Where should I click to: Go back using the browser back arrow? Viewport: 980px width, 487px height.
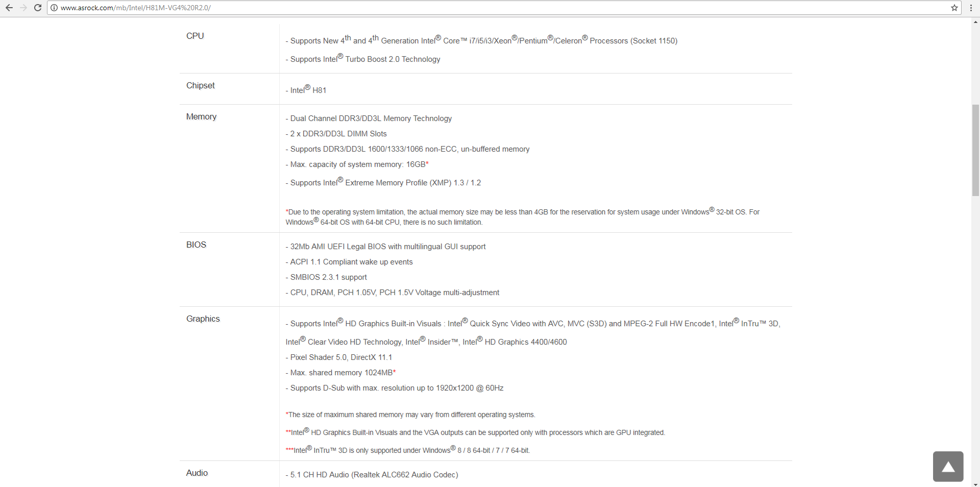[9, 8]
